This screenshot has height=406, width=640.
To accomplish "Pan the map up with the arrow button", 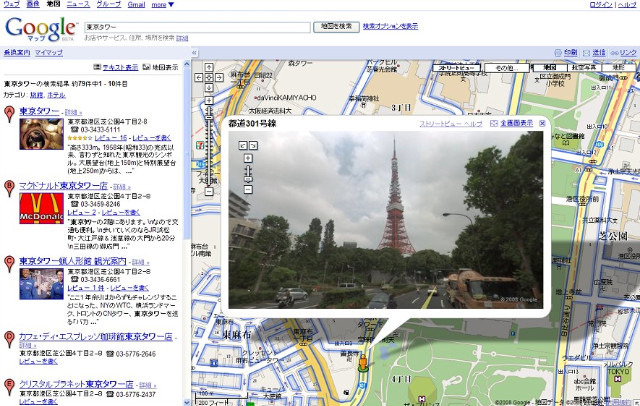I will [x=209, y=67].
